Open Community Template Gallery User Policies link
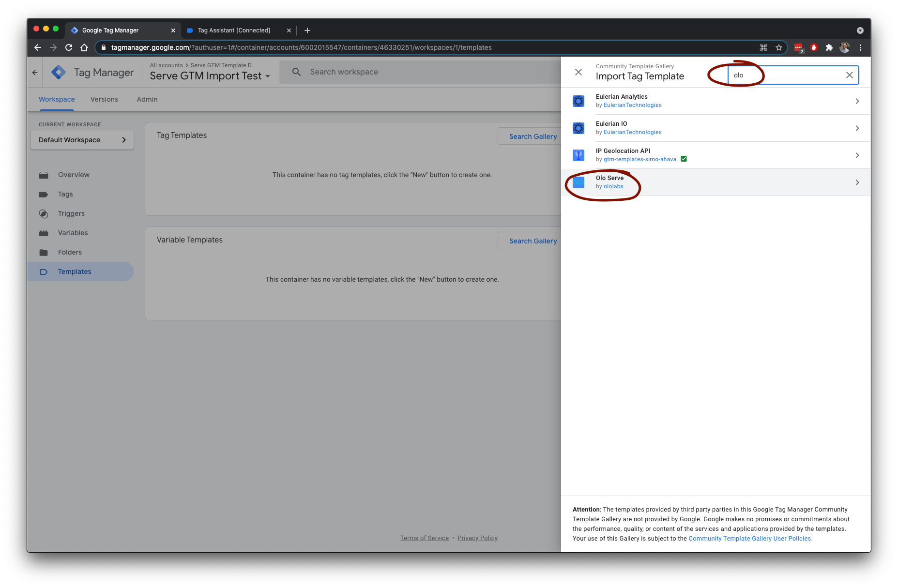 pyautogui.click(x=750, y=538)
